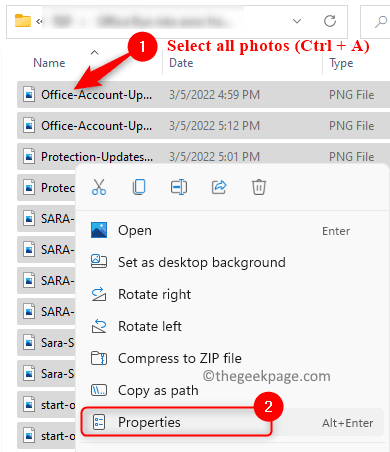Click the PNG icon of the 4:59 PM file
This screenshot has height=452, width=390.
click(x=29, y=95)
